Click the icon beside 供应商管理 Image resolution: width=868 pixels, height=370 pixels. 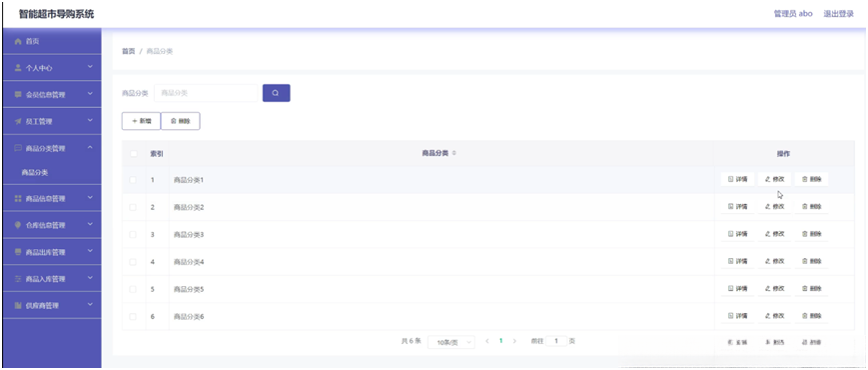18,305
